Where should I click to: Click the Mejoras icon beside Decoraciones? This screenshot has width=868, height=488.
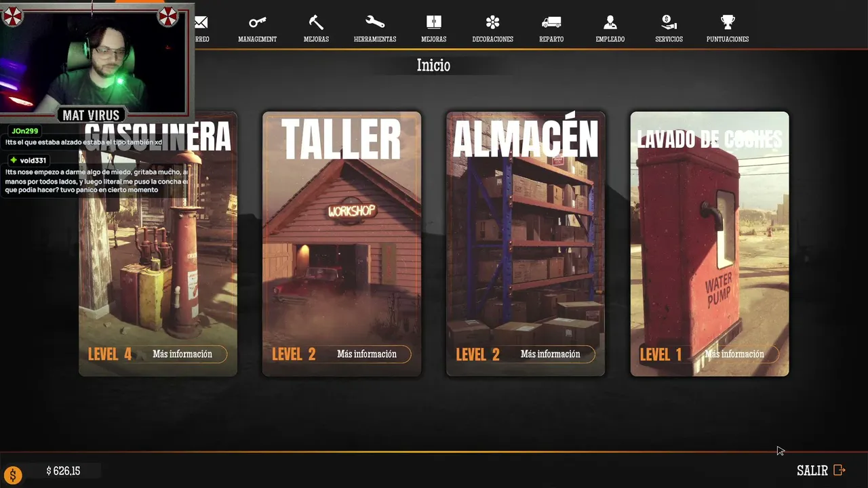(x=433, y=22)
